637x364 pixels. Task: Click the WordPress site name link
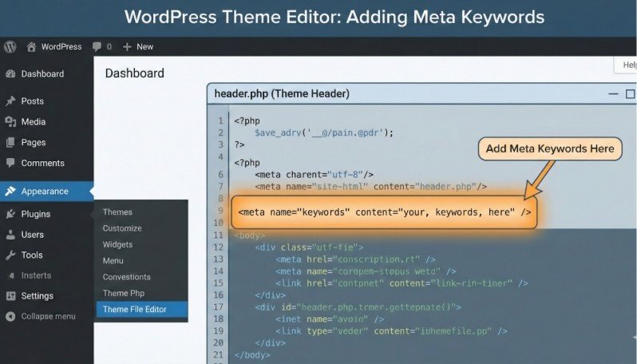(x=61, y=47)
